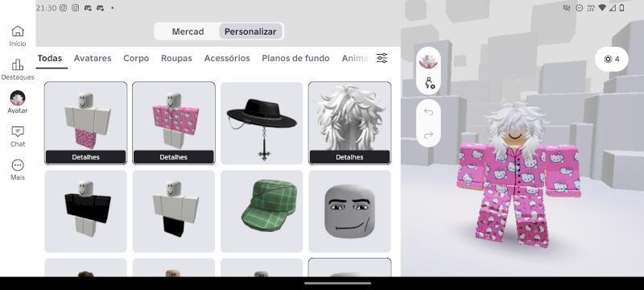The height and width of the screenshot is (290, 644).
Task: Tap the first Instagram notification icon
Action: pos(63,8)
